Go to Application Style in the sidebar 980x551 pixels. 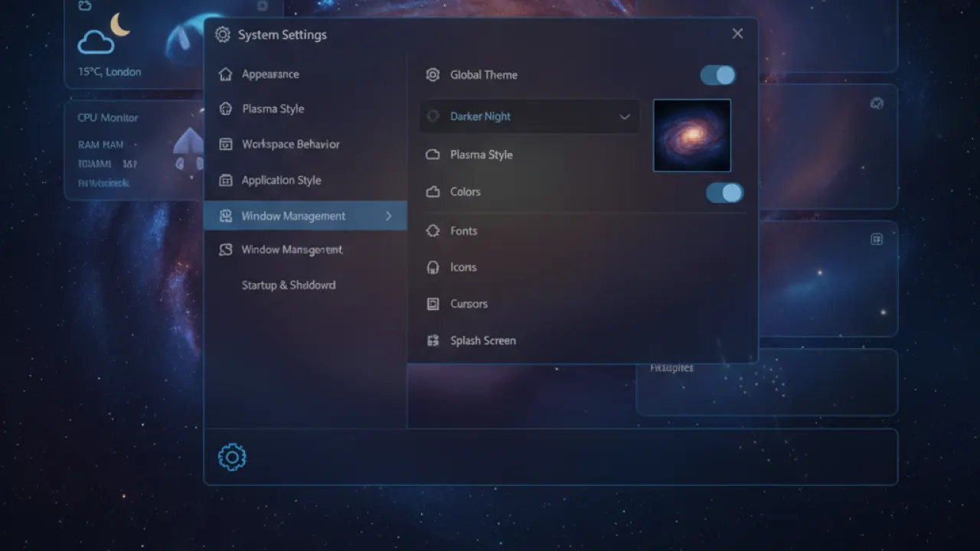281,180
